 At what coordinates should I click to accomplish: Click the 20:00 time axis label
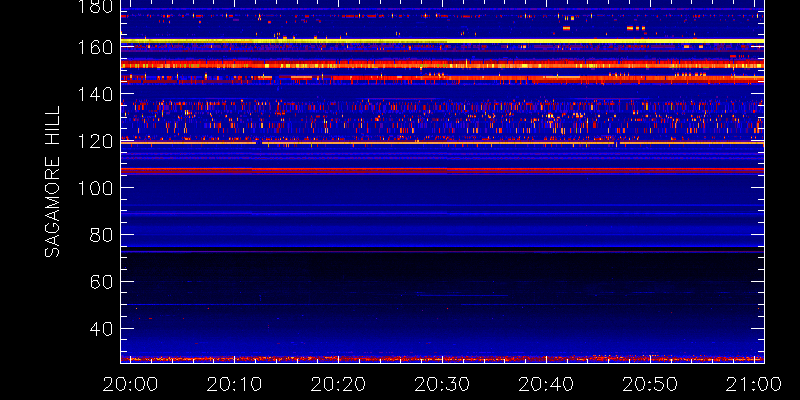[x=130, y=384]
